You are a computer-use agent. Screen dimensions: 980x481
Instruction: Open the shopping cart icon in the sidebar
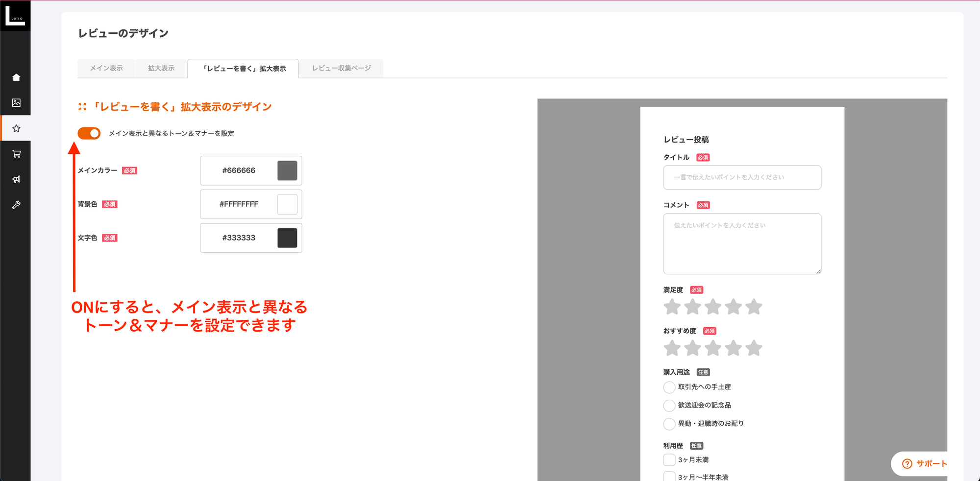[16, 154]
